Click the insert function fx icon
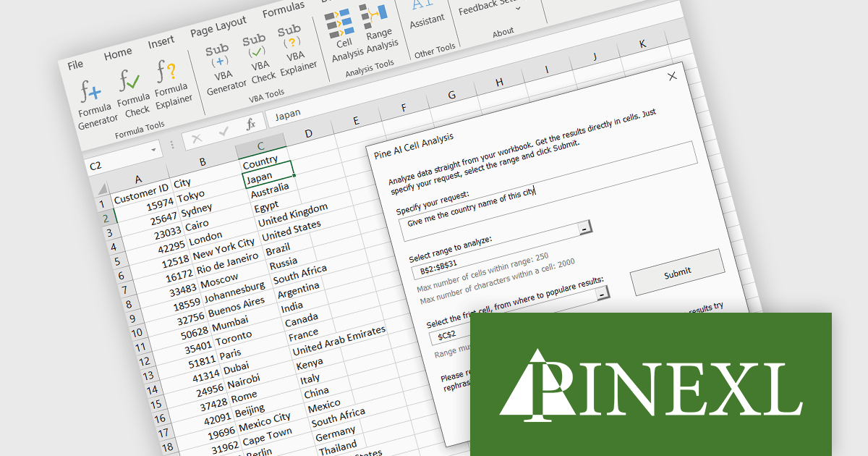868x456 pixels. tap(250, 124)
